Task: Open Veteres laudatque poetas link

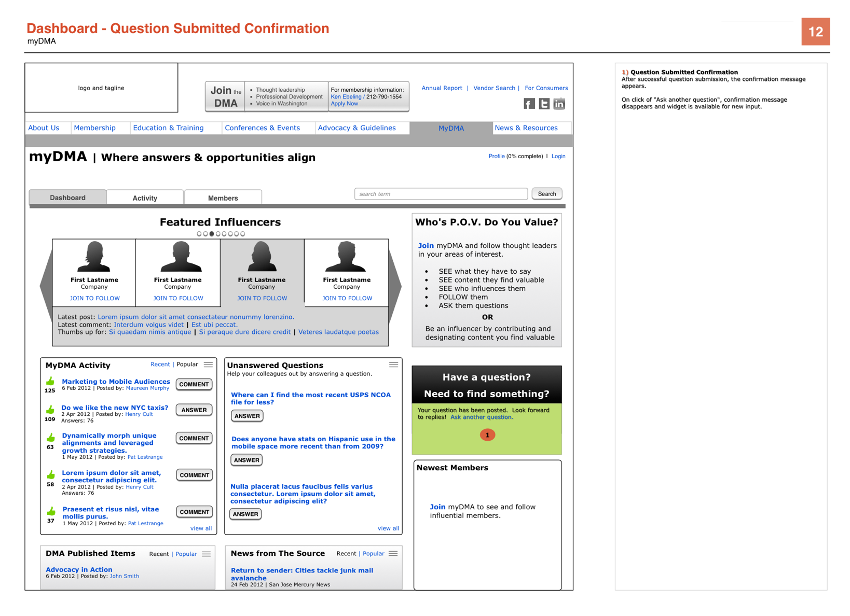Action: pos(338,332)
